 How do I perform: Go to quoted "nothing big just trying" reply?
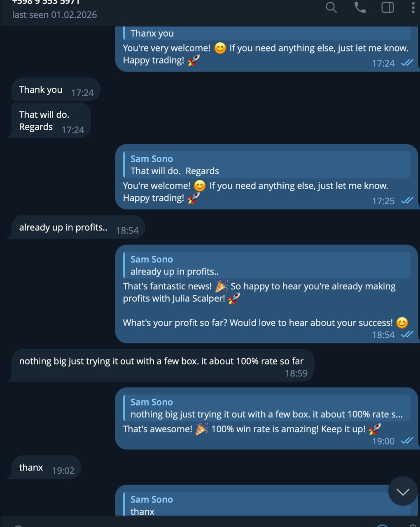pos(266,408)
